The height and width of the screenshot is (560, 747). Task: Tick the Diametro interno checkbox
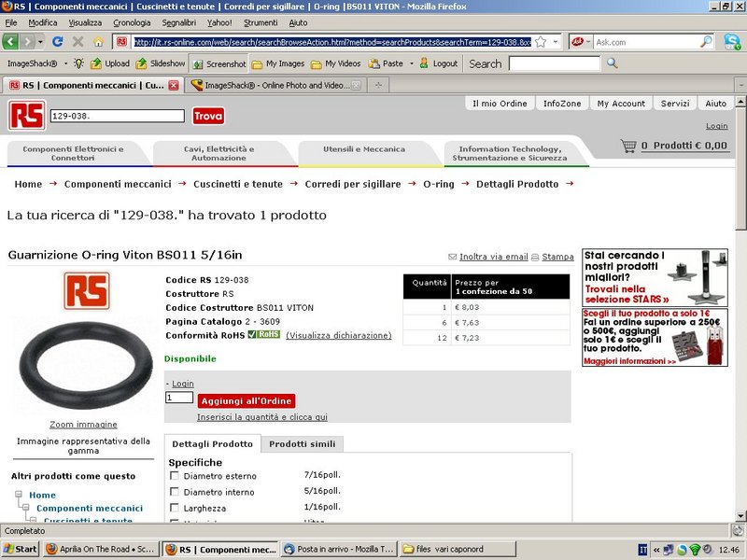point(175,492)
